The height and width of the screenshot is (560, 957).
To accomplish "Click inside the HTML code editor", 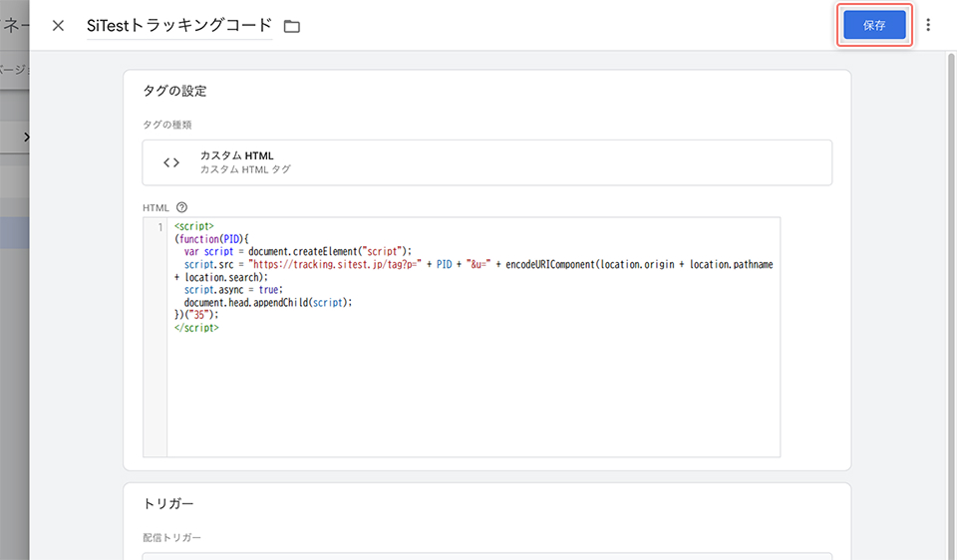I will click(474, 337).
